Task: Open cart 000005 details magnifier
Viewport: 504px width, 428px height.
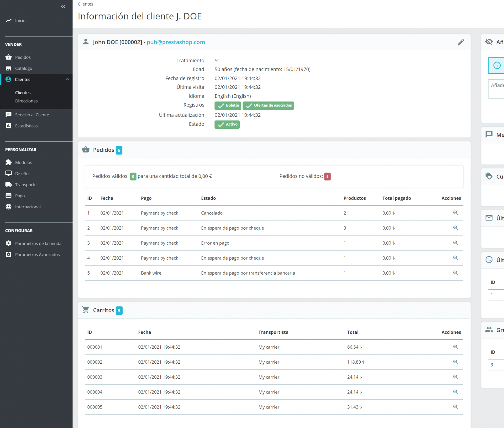Action: [x=455, y=407]
